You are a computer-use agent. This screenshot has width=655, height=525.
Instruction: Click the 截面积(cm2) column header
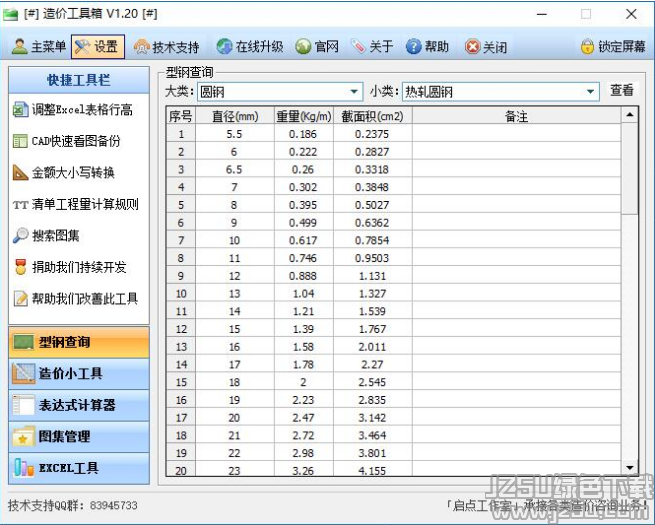(373, 116)
